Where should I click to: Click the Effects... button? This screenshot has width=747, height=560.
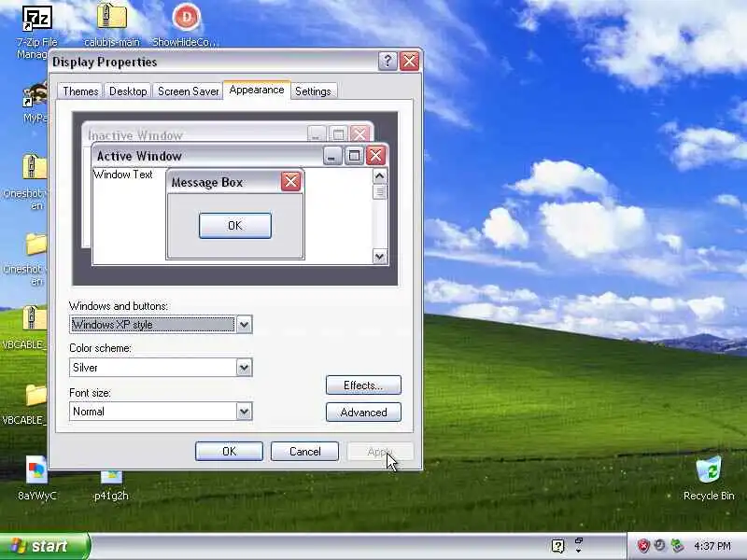click(x=363, y=385)
